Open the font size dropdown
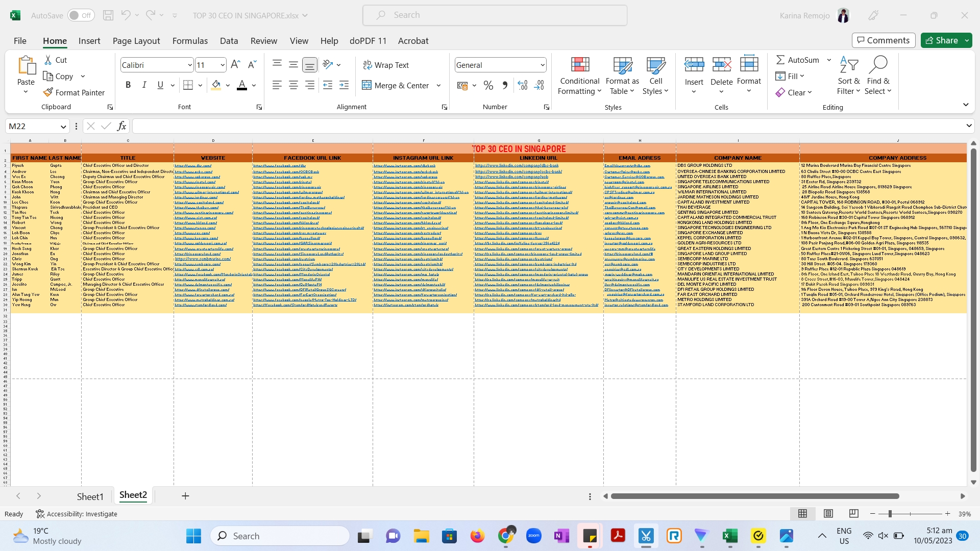980x551 pixels. pos(223,65)
